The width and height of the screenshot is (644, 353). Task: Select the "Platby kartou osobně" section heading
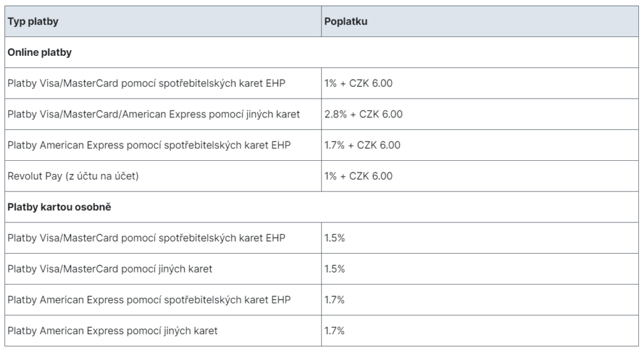[59, 207]
